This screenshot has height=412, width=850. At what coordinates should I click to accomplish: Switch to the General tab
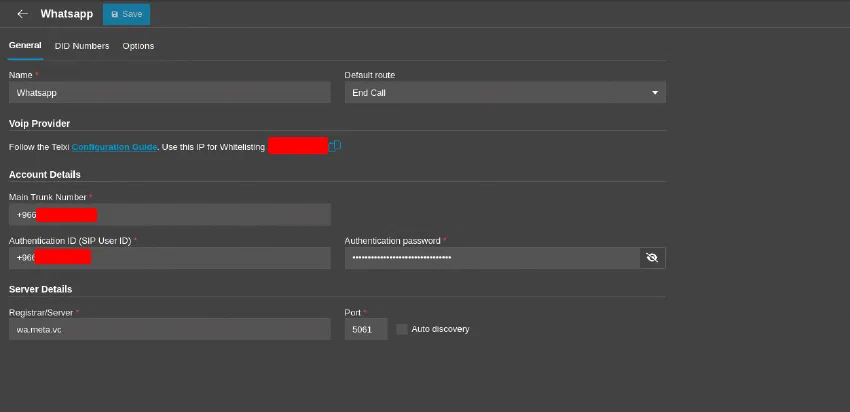(25, 46)
